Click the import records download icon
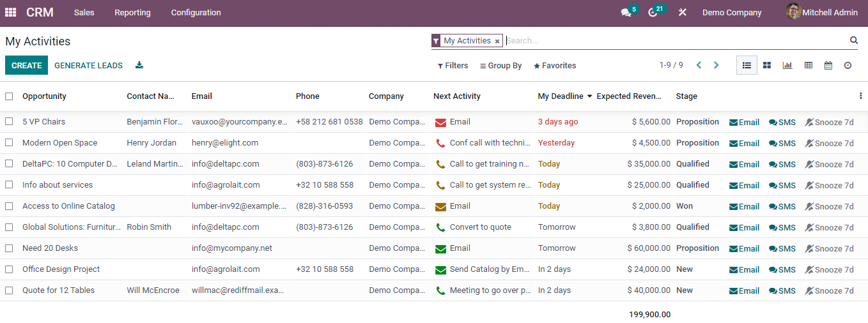 point(139,65)
